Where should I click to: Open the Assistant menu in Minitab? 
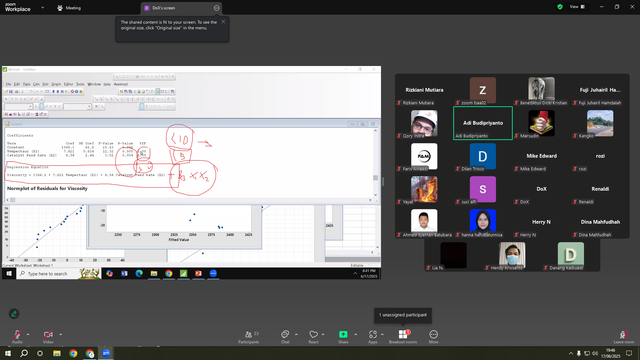coord(121,84)
